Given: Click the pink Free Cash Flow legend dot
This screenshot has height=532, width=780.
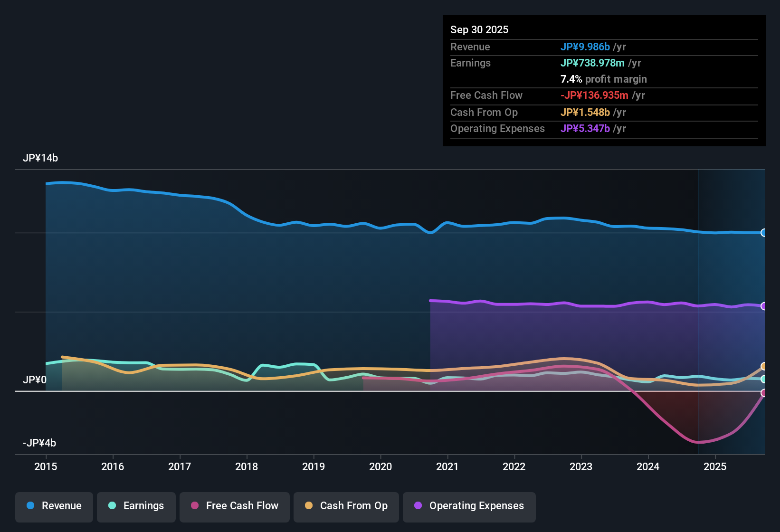Looking at the screenshot, I should click(195, 506).
